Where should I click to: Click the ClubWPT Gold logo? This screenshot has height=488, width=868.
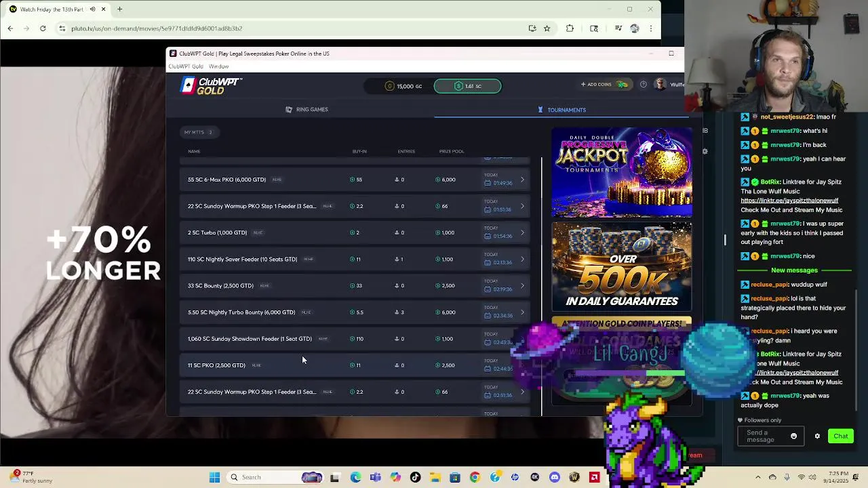point(211,86)
